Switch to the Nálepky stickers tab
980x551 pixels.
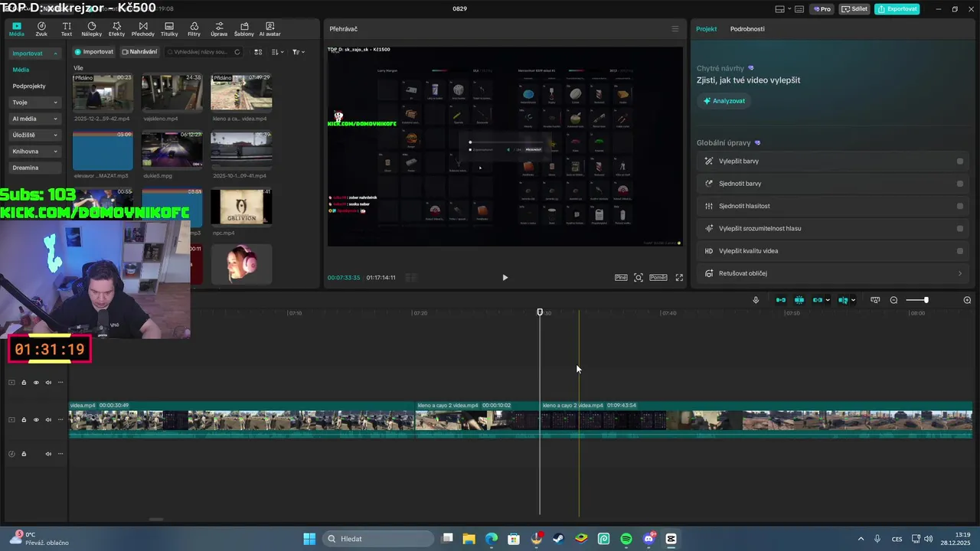click(x=91, y=29)
